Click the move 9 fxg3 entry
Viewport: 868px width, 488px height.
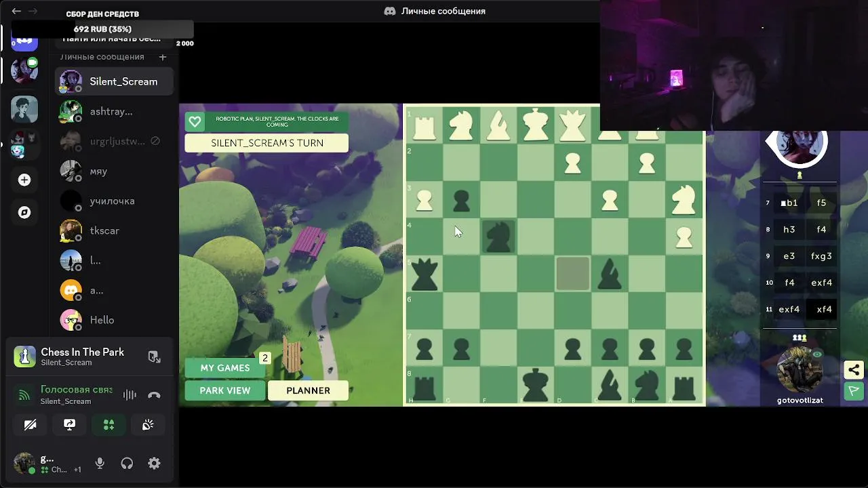[821, 256]
